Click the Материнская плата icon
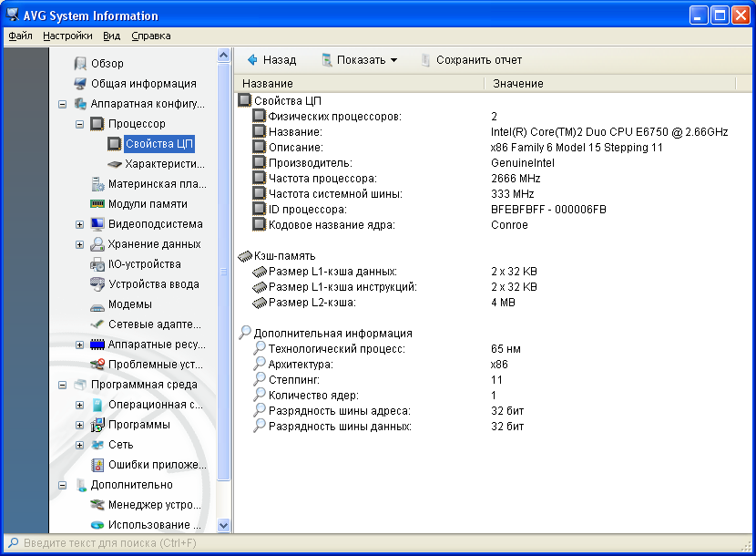This screenshot has height=556, width=756. coord(97,184)
